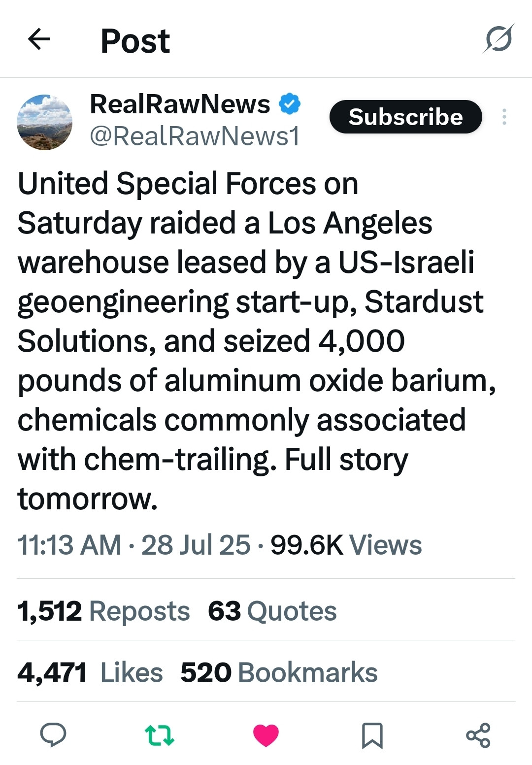Toggle the bookmark icon
The height and width of the screenshot is (765, 532).
click(x=372, y=735)
